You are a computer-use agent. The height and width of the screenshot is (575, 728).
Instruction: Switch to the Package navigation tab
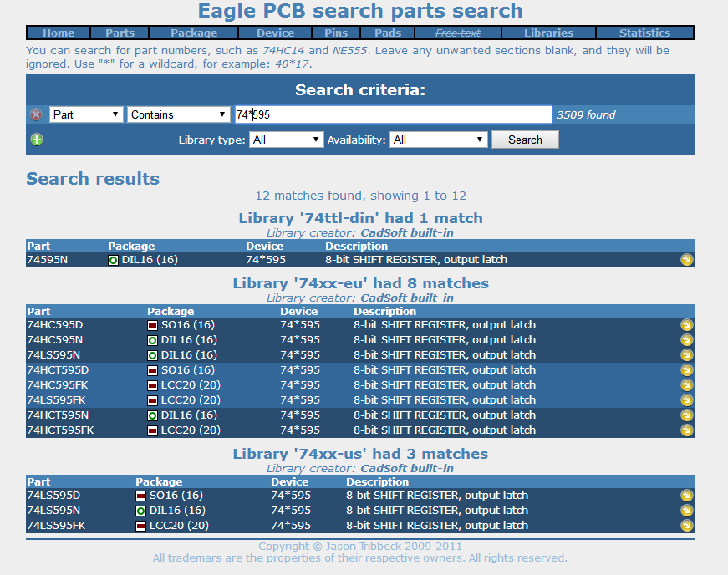193,33
